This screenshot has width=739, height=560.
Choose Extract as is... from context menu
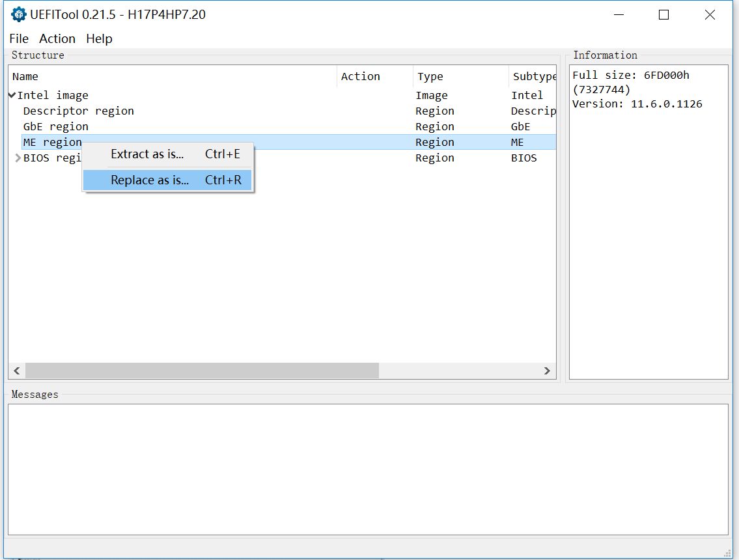(x=167, y=154)
